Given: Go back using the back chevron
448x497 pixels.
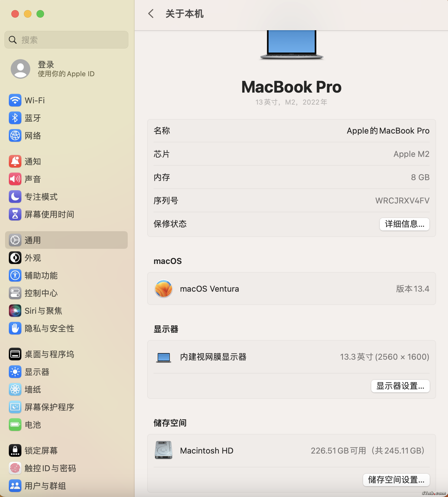Looking at the screenshot, I should point(151,14).
